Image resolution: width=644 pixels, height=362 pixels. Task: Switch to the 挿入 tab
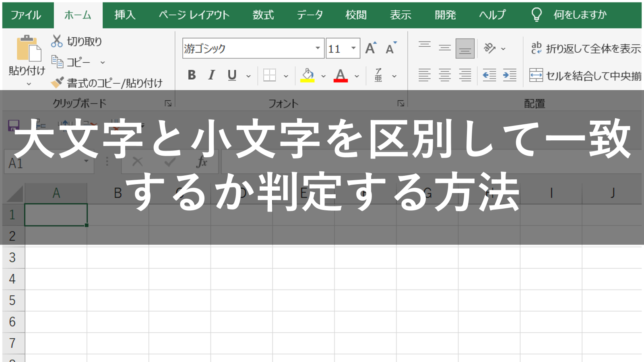(x=125, y=15)
